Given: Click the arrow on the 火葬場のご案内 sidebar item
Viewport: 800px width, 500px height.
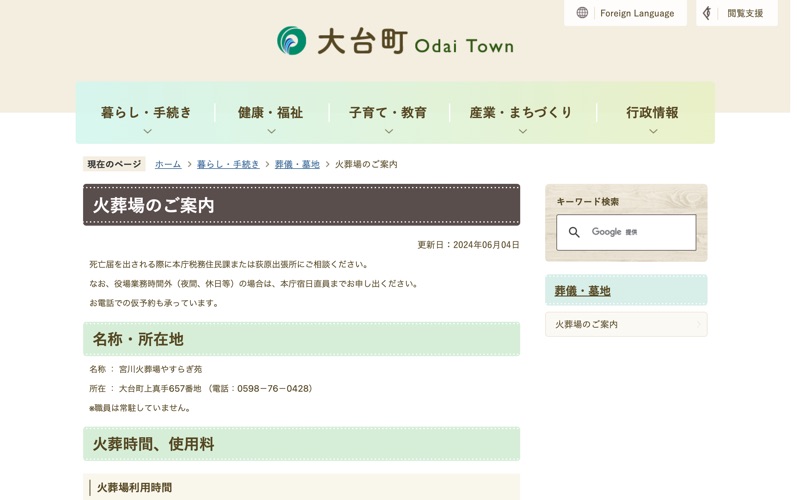Looking at the screenshot, I should click(x=699, y=324).
